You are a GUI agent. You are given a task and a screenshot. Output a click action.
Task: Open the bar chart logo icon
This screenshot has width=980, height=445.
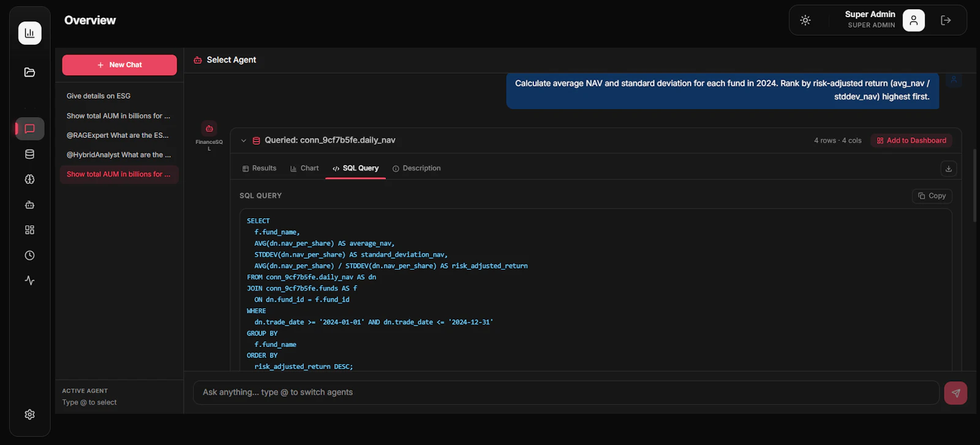pyautogui.click(x=29, y=33)
